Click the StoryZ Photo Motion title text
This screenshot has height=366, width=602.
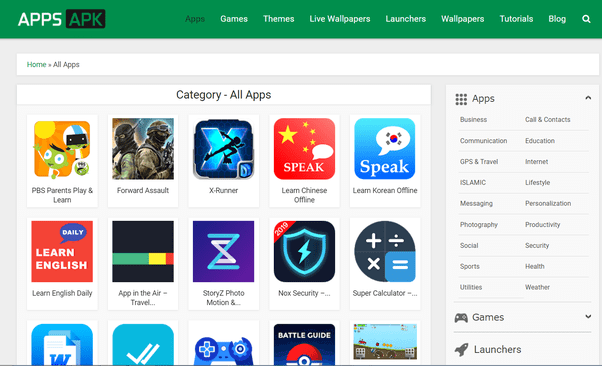click(223, 298)
